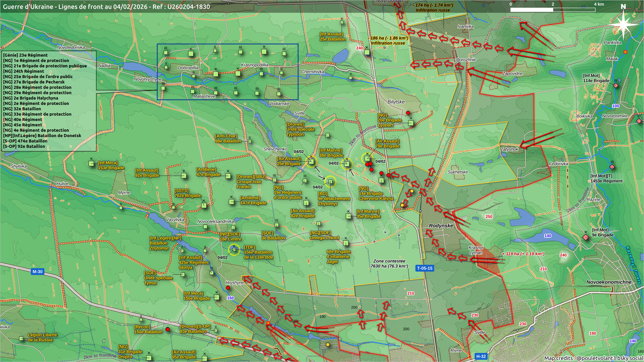Click the Rodynske town label
644x362 pixels.
441,226
